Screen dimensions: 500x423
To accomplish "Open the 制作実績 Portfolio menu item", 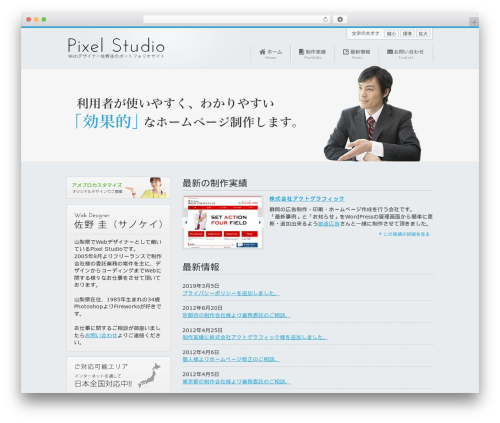I will point(312,54).
